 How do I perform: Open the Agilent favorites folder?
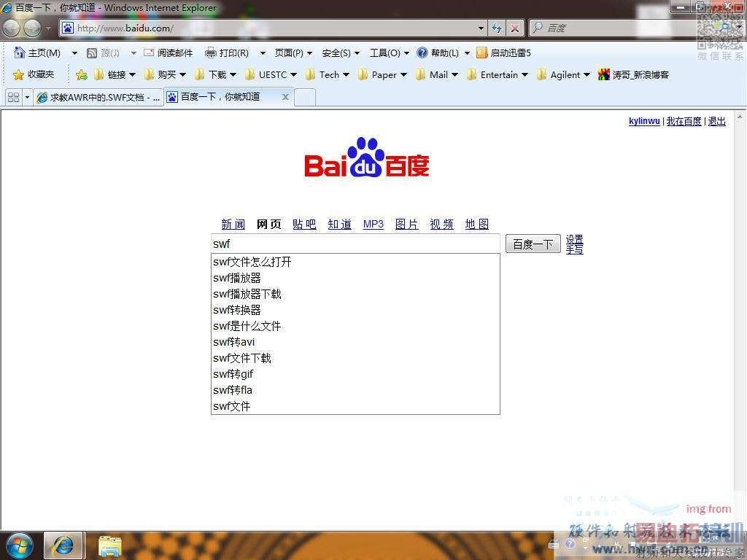coord(563,75)
